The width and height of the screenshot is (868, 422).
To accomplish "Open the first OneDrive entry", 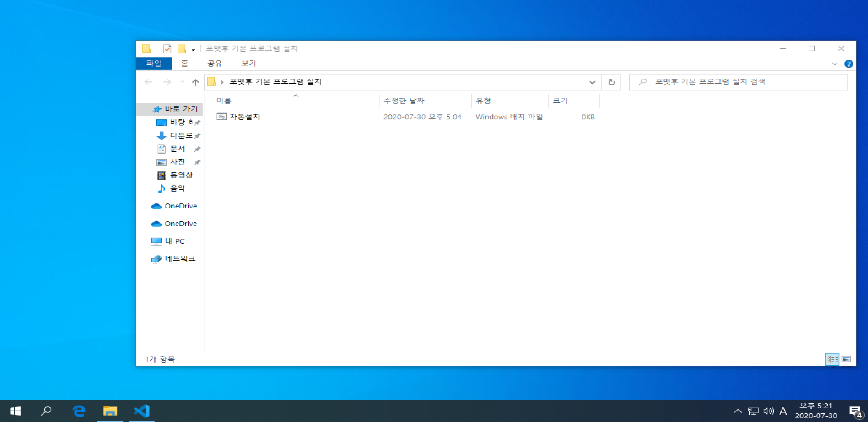I will pyautogui.click(x=174, y=206).
